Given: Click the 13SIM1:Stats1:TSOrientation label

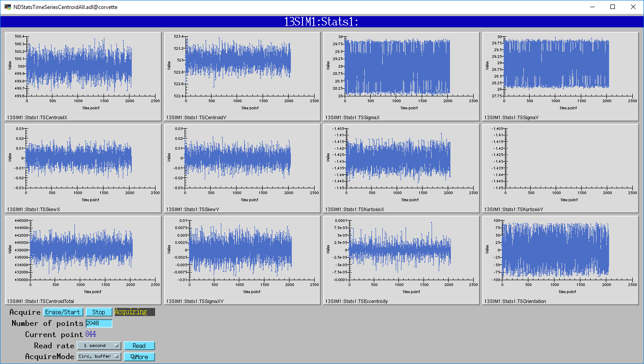Looking at the screenshot, I should [515, 301].
